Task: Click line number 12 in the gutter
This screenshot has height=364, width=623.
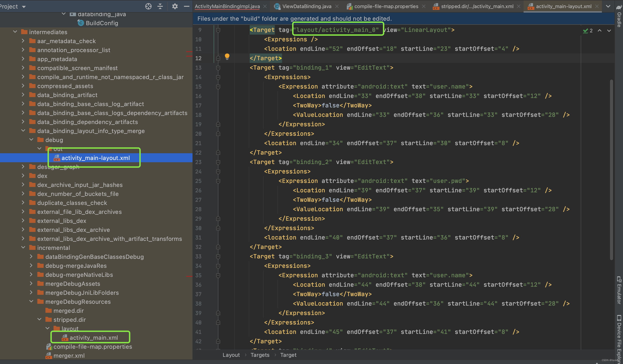Action: 198,58
